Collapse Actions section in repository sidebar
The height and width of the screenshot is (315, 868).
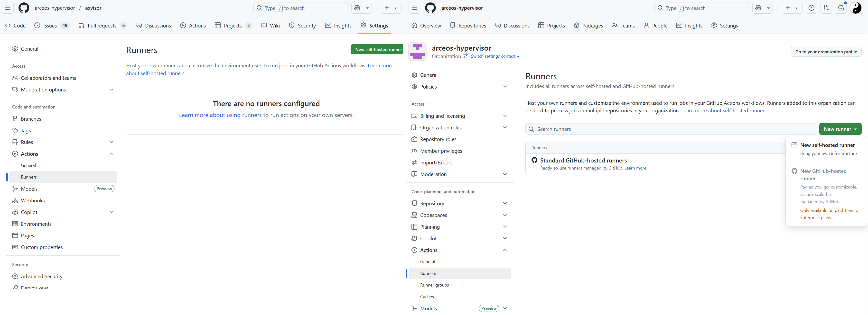pos(112,154)
